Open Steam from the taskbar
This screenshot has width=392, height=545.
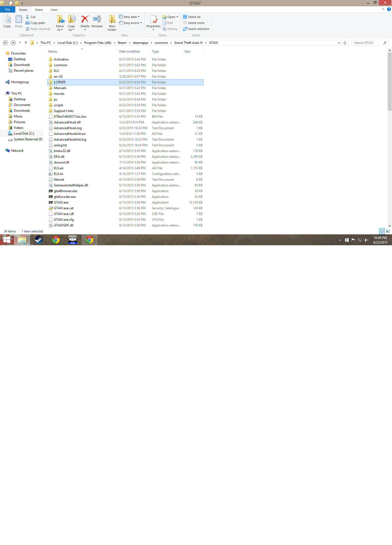tap(39, 240)
